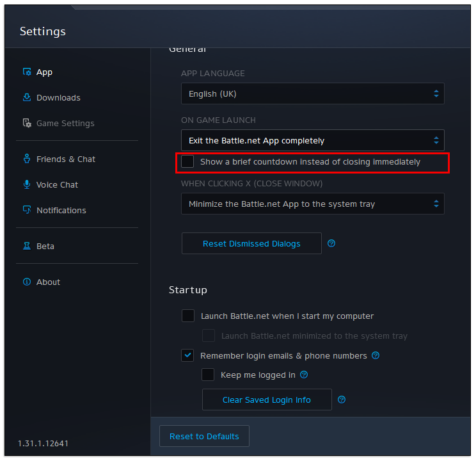Screen dimensions: 476x461
Task: Enable brief countdown instead of closing immediately
Action: point(187,161)
